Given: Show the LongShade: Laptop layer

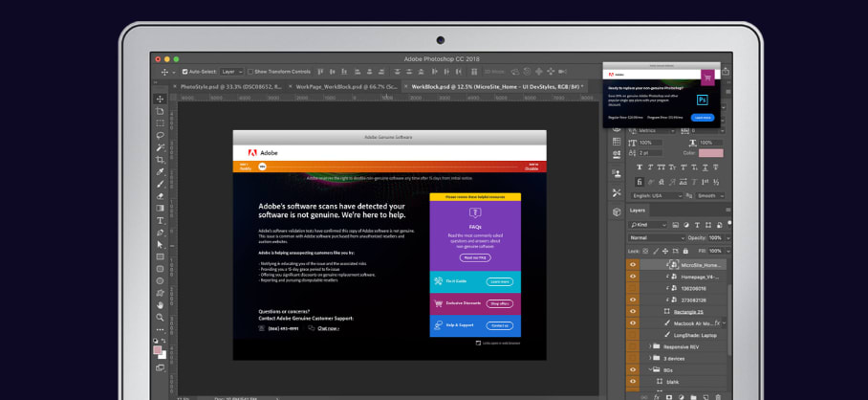Looking at the screenshot, I should pos(633,335).
